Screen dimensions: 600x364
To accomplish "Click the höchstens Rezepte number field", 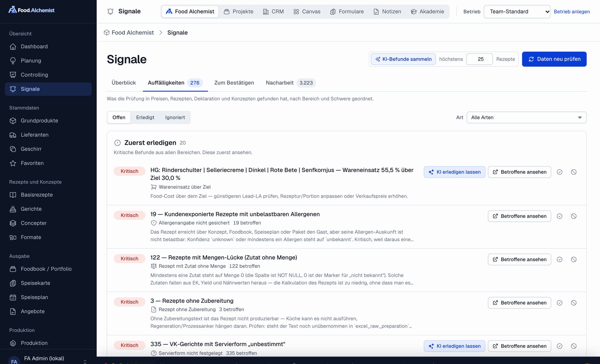I will (x=479, y=59).
